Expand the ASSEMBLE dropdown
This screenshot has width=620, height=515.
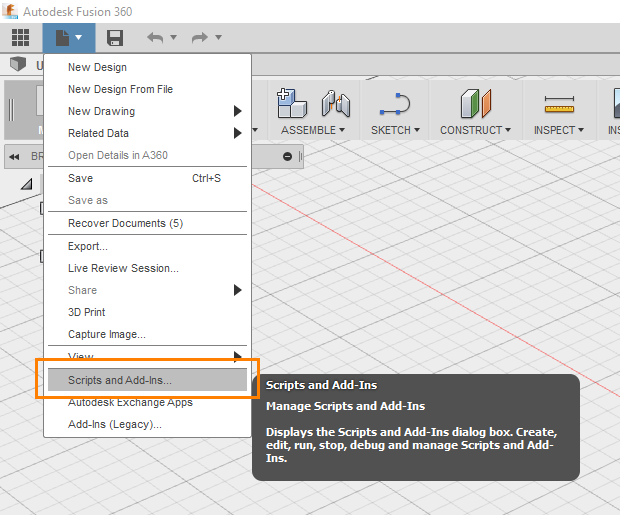pos(312,130)
